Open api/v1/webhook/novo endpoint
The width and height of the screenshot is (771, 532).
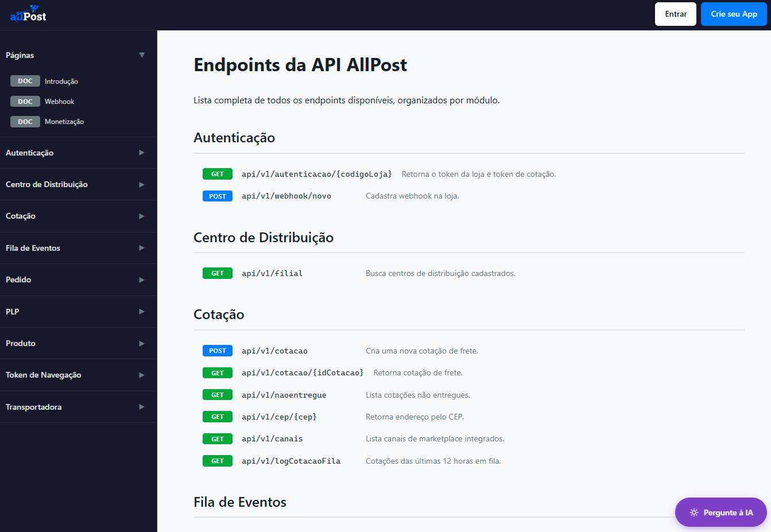tap(286, 196)
